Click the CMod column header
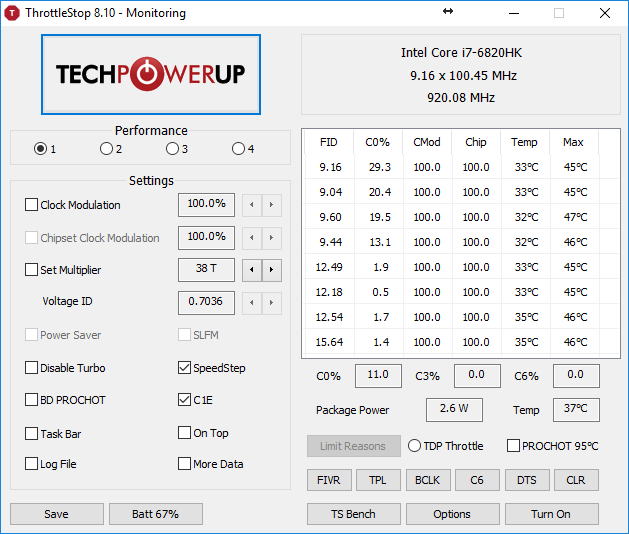629x534 pixels. pyautogui.click(x=427, y=142)
